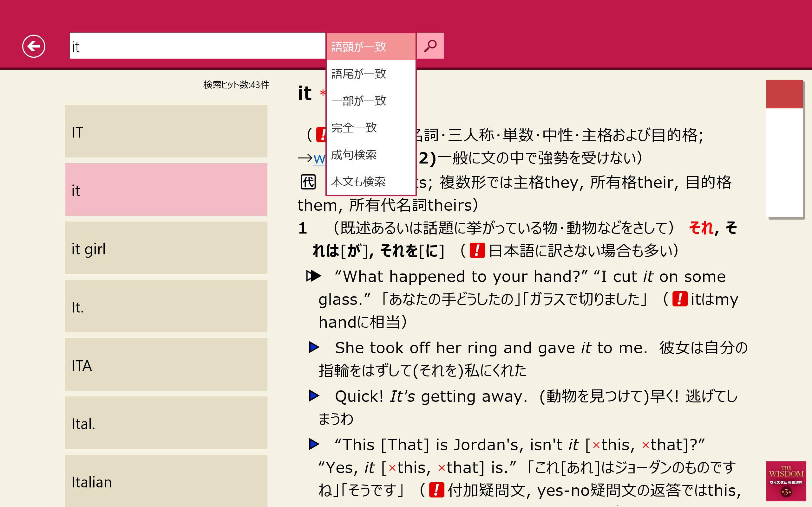Click the red scroll position indicator
This screenshot has width=812, height=507.
click(x=784, y=94)
